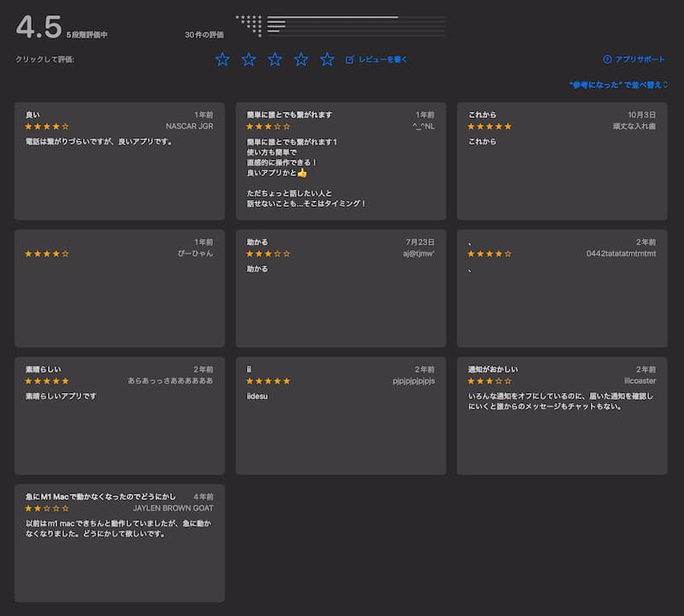Image resolution: width=684 pixels, height=616 pixels.
Task: Open the 簡単に誰とでも繋がれます review card
Action: click(x=340, y=161)
